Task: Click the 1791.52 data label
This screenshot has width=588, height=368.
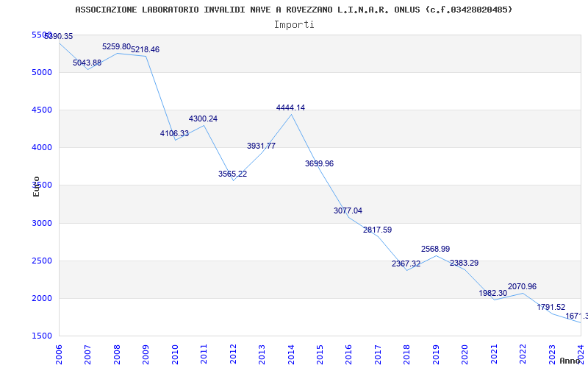Action: (x=551, y=307)
